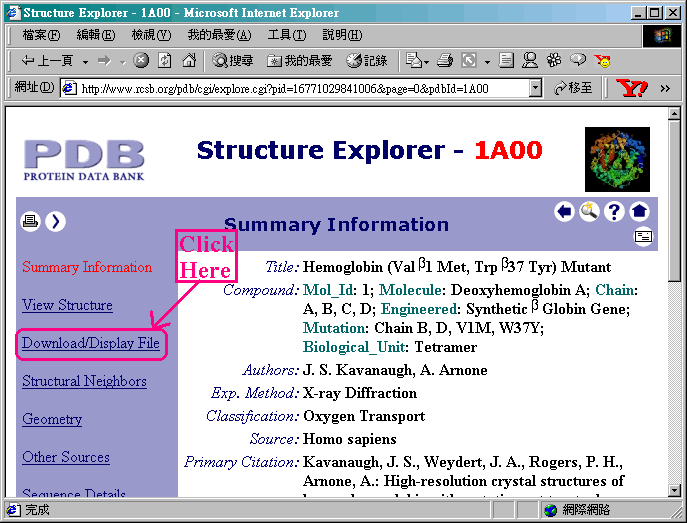The height and width of the screenshot is (523, 687).
Task: Click the forward navigation arrow
Action: [x=104, y=60]
